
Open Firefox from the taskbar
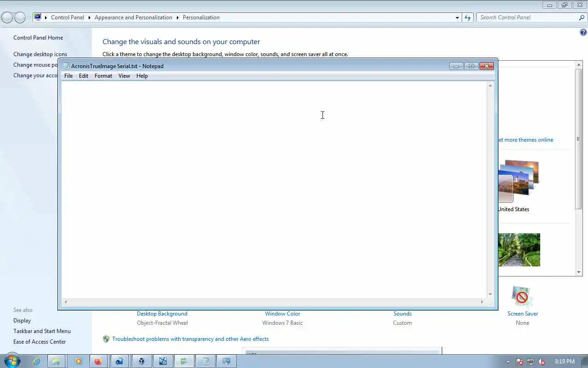pyautogui.click(x=98, y=361)
